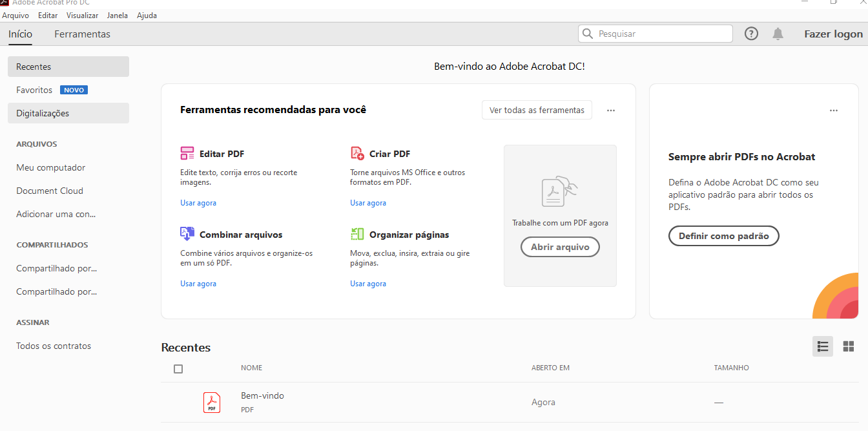Switch to list view of recent files

coord(822,346)
